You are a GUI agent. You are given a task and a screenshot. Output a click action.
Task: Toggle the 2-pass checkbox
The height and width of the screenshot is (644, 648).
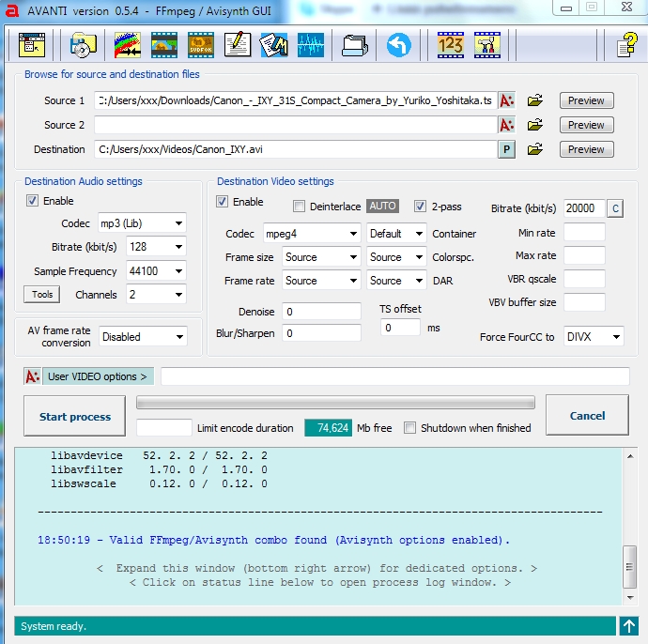pyautogui.click(x=420, y=207)
